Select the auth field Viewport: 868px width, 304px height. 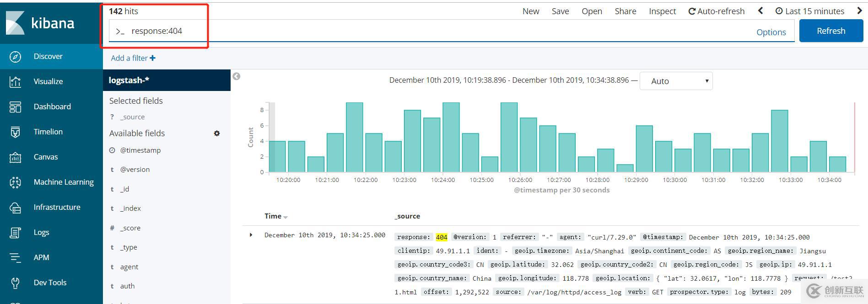point(127,286)
